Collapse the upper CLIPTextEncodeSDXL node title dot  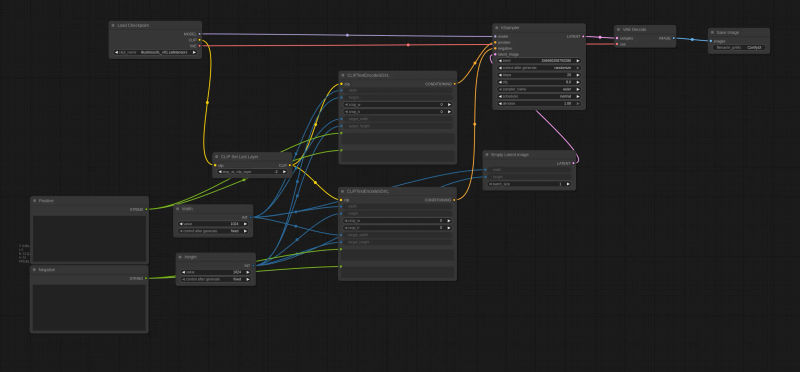[343, 76]
